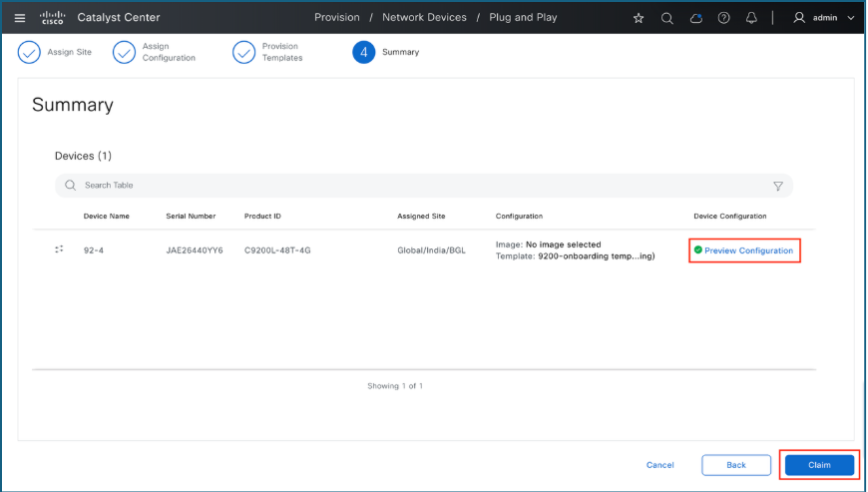This screenshot has height=492, width=868.
Task: Go to the Assign Configuration step circle
Action: point(124,52)
